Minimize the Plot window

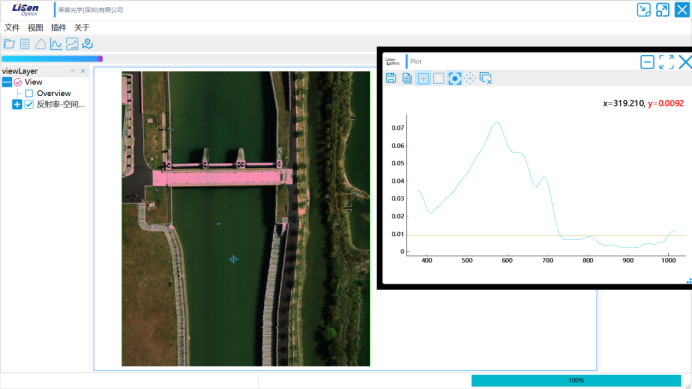pyautogui.click(x=647, y=62)
